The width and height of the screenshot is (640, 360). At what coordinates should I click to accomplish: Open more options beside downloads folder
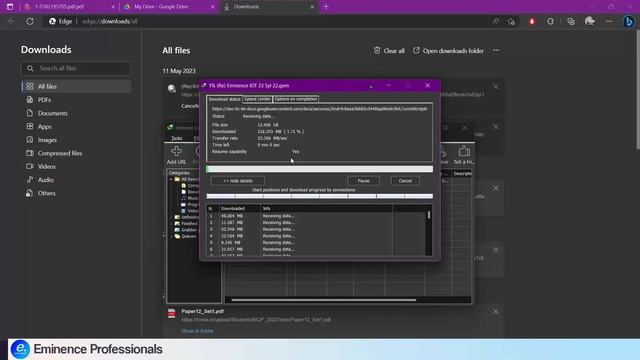pos(496,51)
